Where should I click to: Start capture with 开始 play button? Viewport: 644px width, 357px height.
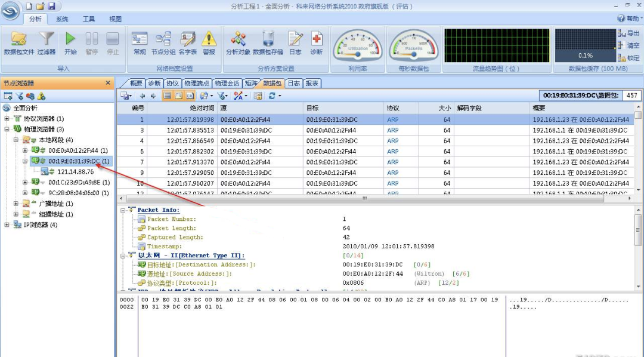pos(70,43)
